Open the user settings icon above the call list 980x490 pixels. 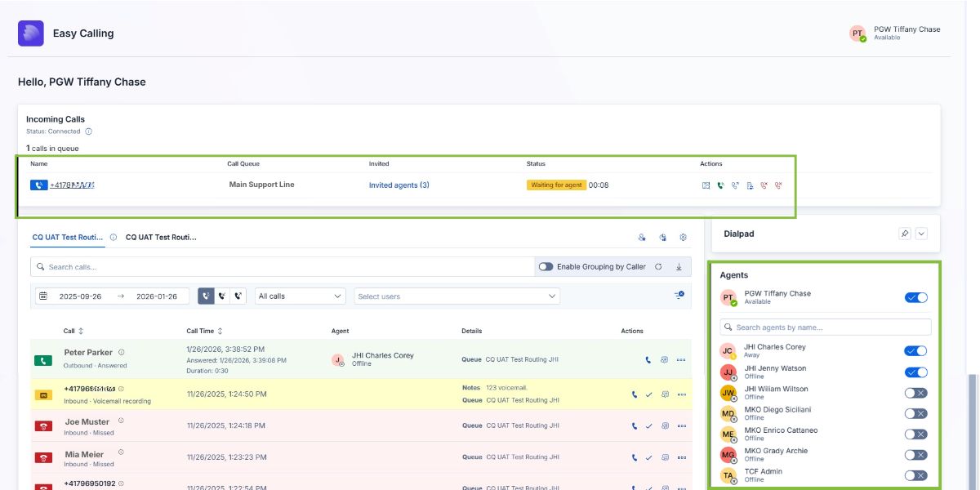642,238
